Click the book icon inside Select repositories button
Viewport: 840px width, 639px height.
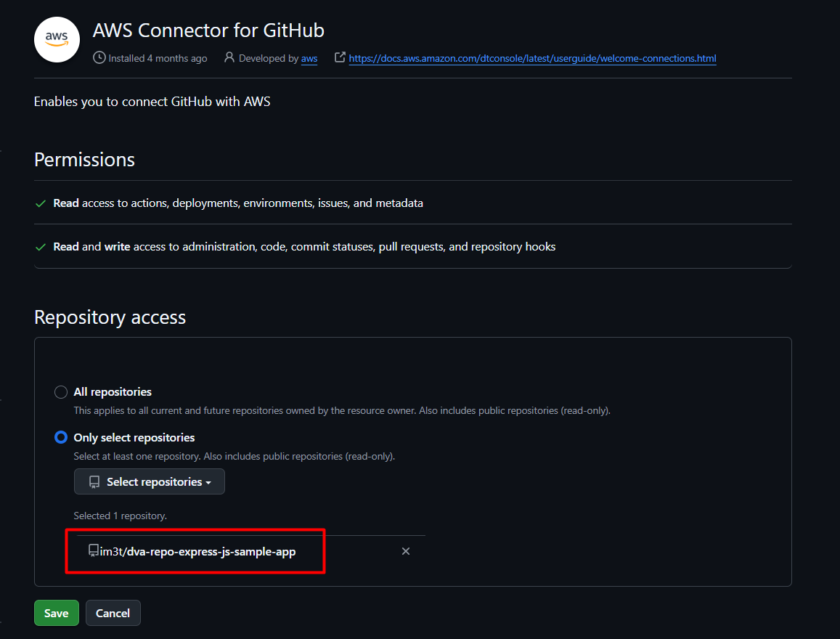coord(94,481)
